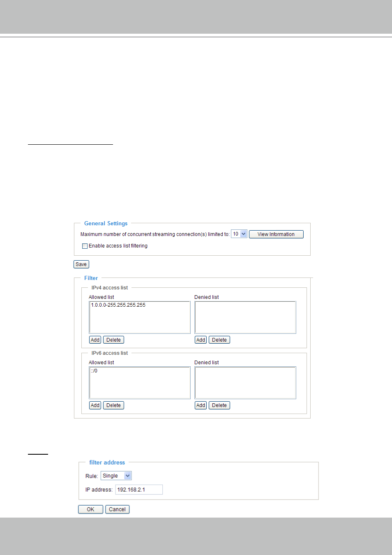Click inside the IPv6 denied list box
The height and width of the screenshot is (555, 392).
pos(245,383)
